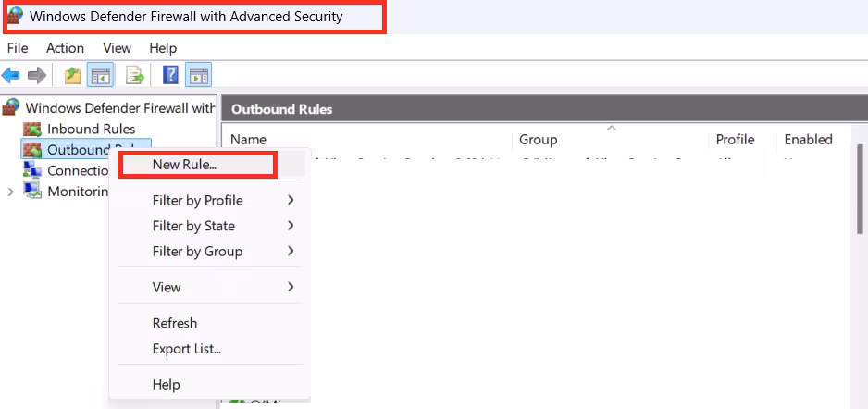
Task: Choose Help from the context menu
Action: (x=210, y=385)
